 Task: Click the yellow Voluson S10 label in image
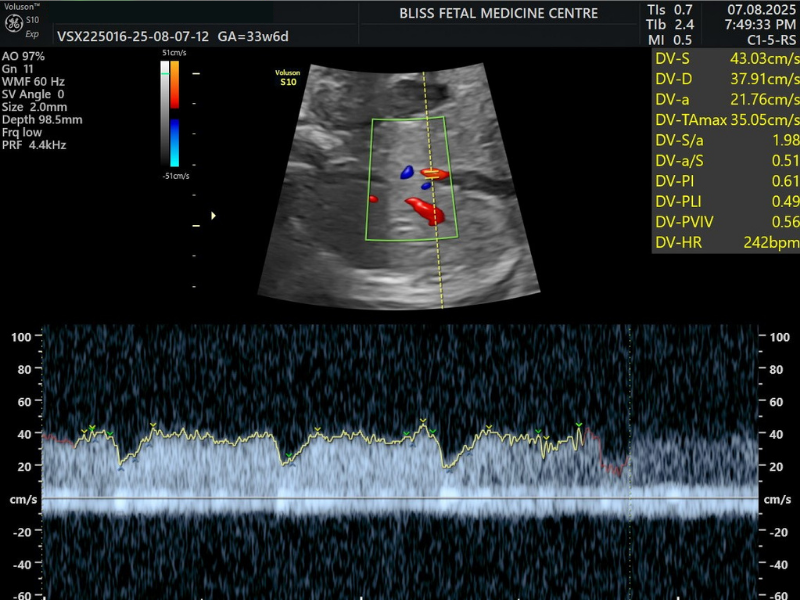pos(289,77)
